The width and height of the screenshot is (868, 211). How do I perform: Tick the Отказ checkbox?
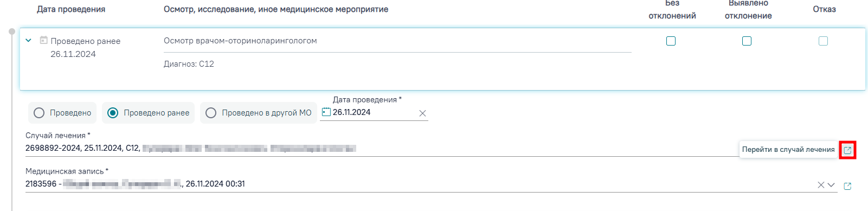(823, 41)
